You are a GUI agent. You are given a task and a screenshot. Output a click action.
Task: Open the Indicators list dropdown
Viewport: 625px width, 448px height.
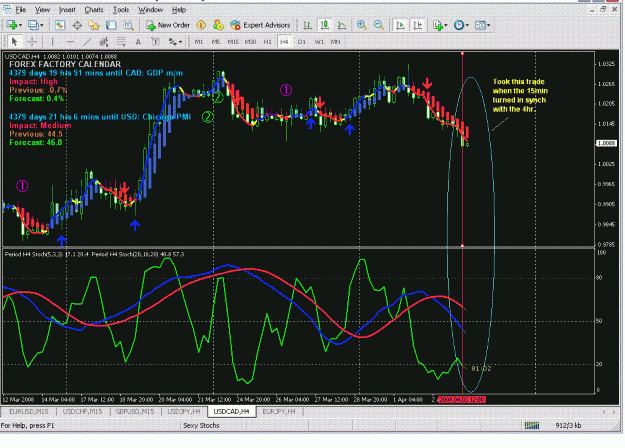point(440,26)
